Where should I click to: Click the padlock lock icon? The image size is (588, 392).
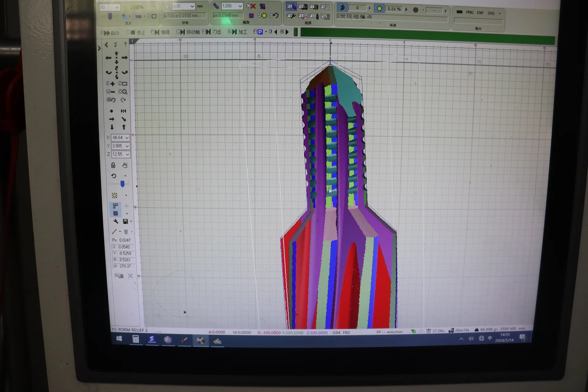pyautogui.click(x=113, y=165)
